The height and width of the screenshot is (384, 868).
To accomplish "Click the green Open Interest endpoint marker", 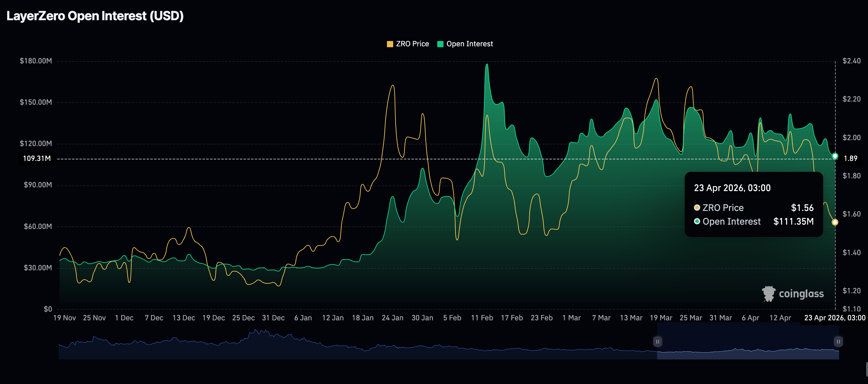I will [835, 156].
